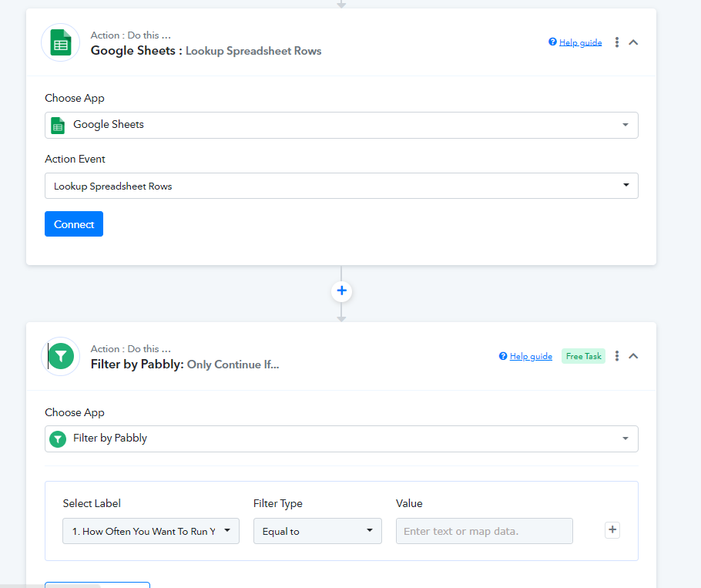The width and height of the screenshot is (701, 588).
Task: Click the Filter by Pabbly funnel header icon
Action: coord(60,356)
